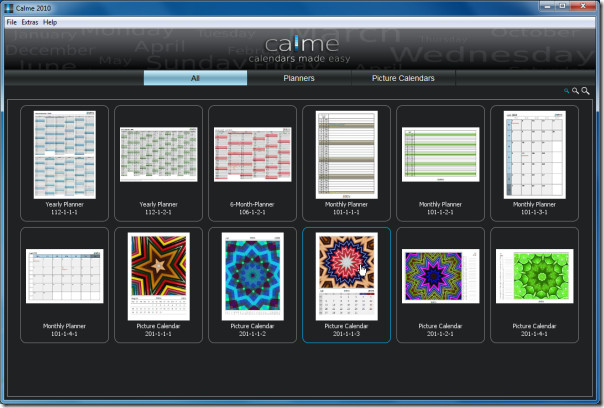Open the Extras menu
This screenshot has height=408, width=604.
point(30,22)
